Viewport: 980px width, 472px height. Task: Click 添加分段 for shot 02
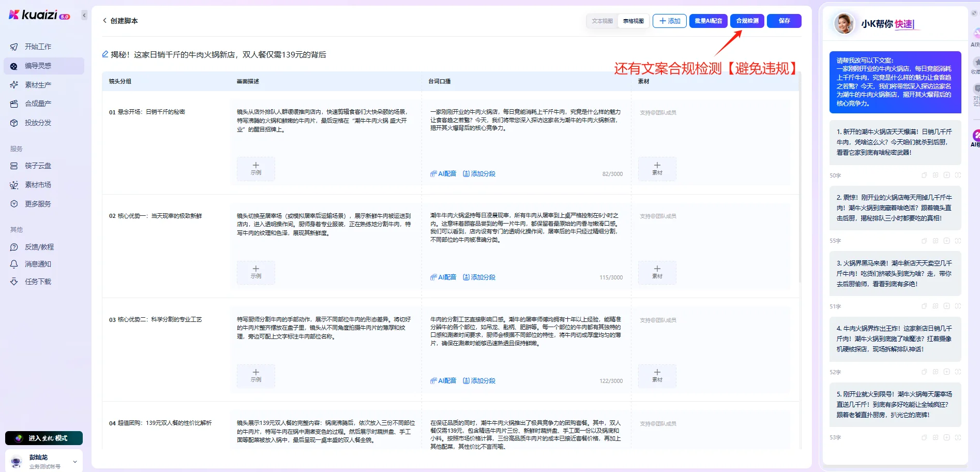[479, 277]
